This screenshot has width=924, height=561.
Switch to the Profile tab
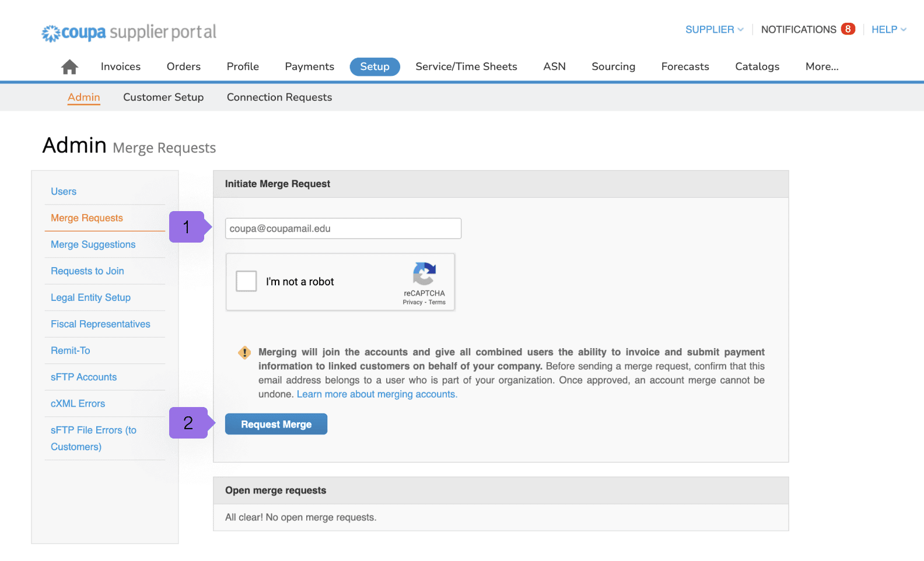[243, 66]
